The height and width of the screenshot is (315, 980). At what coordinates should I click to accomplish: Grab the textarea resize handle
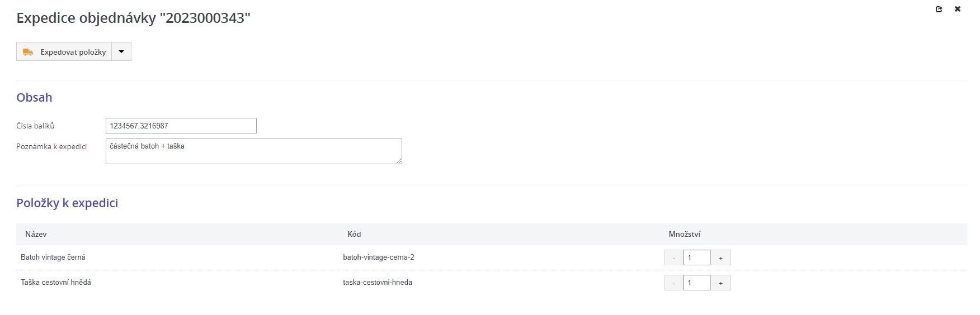[399, 161]
